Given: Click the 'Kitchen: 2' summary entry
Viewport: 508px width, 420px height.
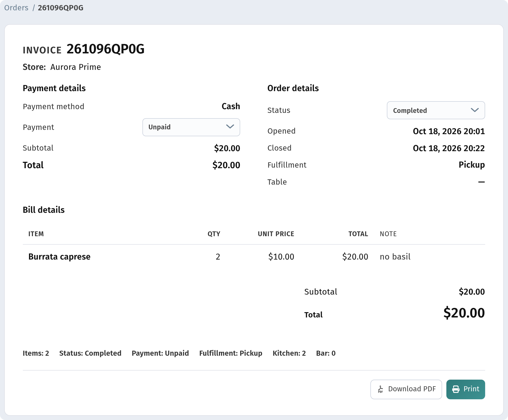Looking at the screenshot, I should [289, 353].
